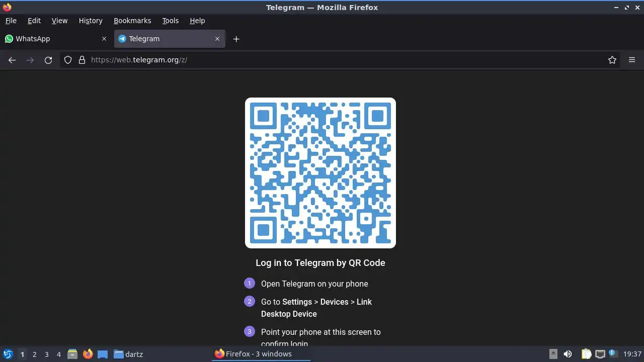Open Firefox hamburger application menu
The height and width of the screenshot is (362, 644).
coord(632,60)
